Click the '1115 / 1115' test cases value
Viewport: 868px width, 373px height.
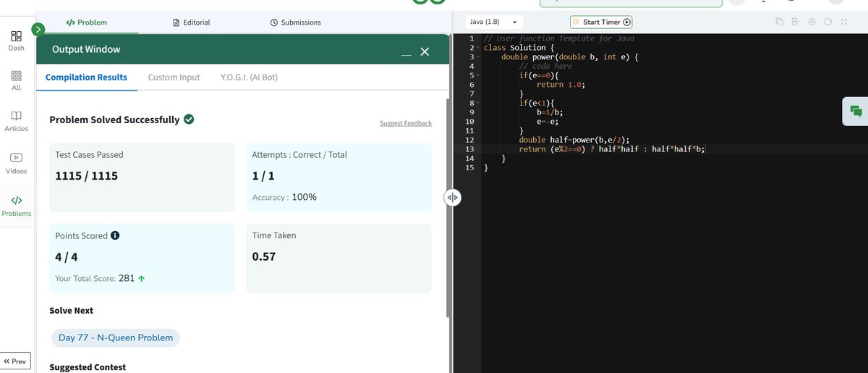[x=87, y=176]
